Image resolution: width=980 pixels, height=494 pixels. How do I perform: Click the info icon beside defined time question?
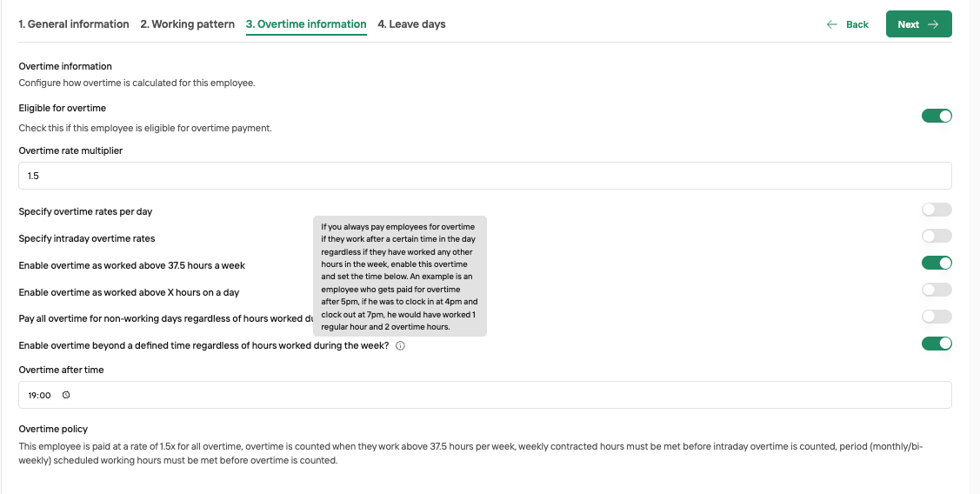(x=401, y=346)
